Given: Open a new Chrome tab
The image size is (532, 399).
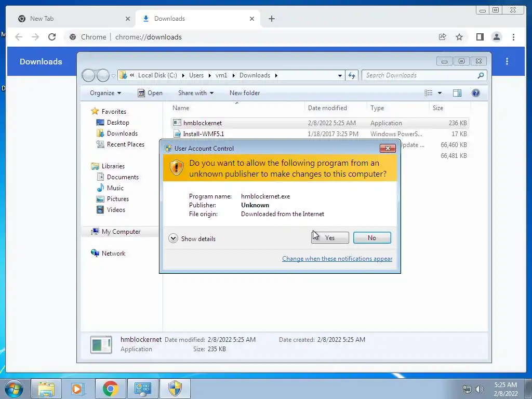Looking at the screenshot, I should click(271, 19).
